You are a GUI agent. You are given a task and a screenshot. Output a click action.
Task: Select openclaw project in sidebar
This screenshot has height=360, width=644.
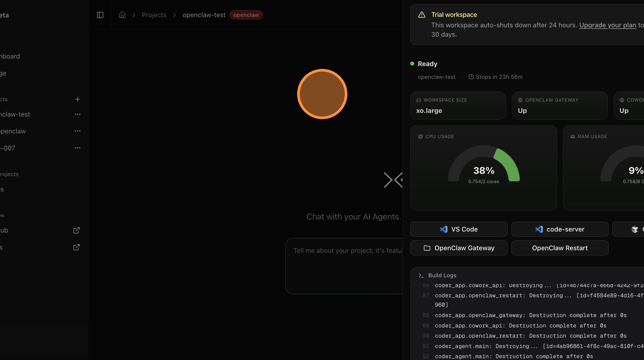pos(13,131)
